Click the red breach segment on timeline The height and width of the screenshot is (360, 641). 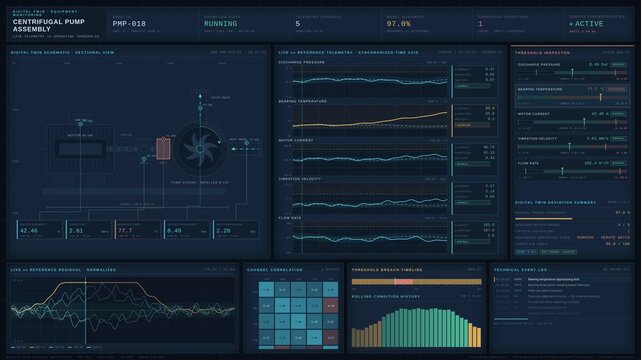point(403,282)
